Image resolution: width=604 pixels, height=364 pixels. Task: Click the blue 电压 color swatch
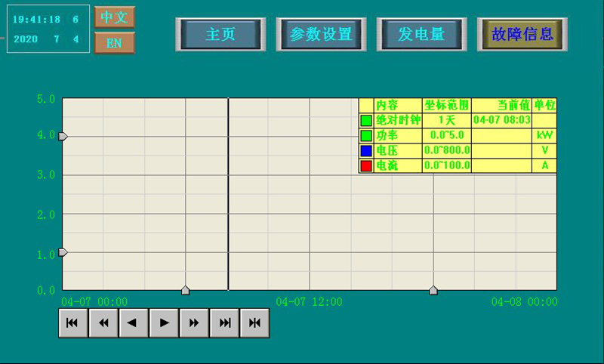(366, 150)
